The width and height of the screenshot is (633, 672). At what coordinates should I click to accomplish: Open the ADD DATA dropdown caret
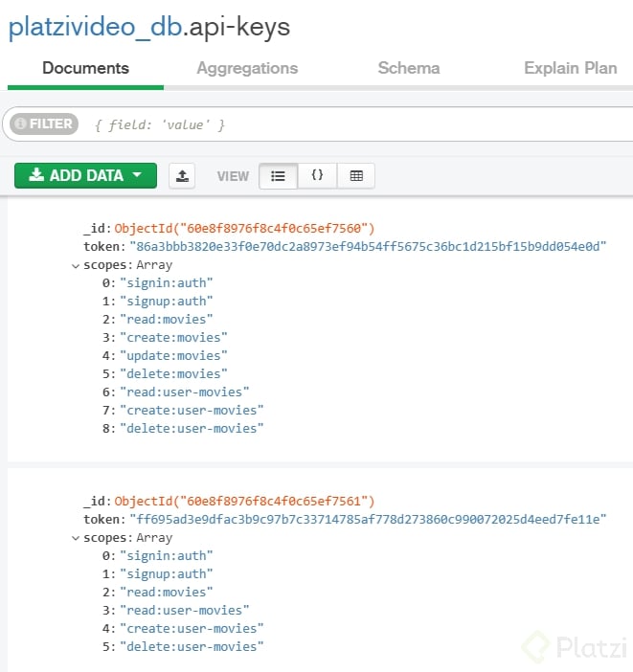[138, 175]
